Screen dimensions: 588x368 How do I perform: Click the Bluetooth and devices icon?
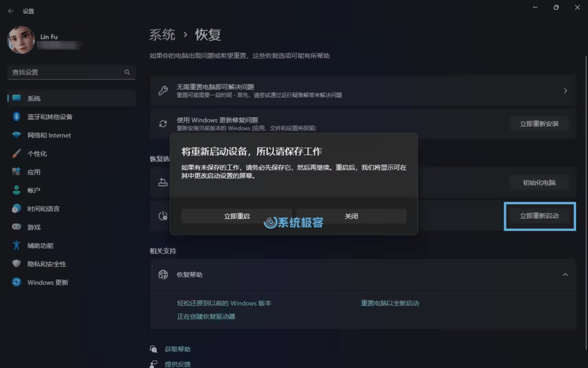(x=17, y=117)
